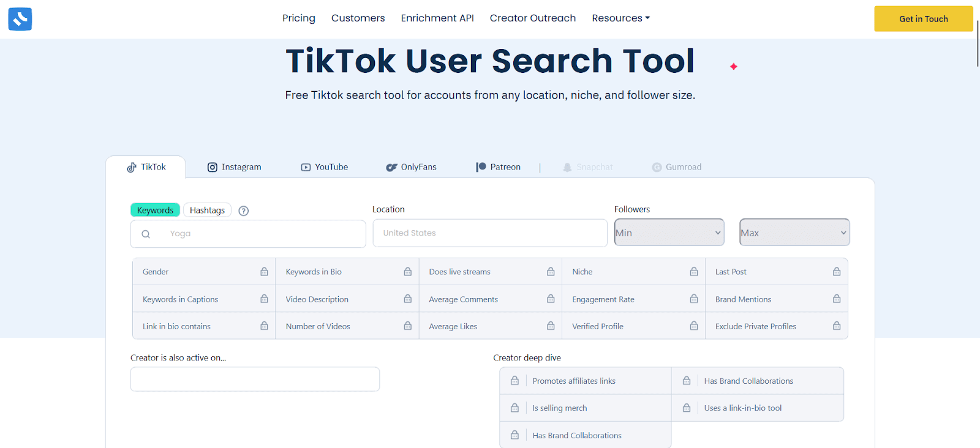Click the Gender filter label
This screenshot has width=980, height=448.
tap(156, 272)
